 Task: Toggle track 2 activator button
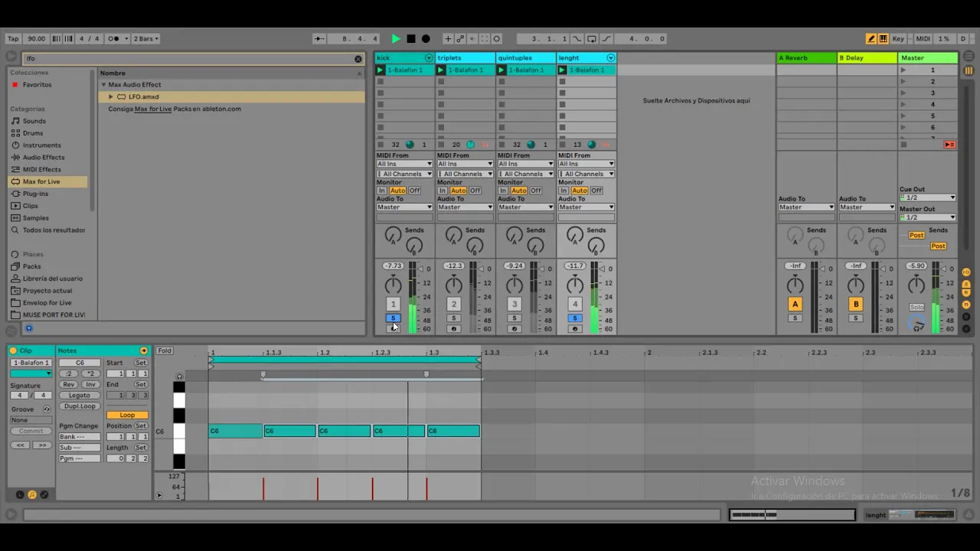tap(453, 305)
